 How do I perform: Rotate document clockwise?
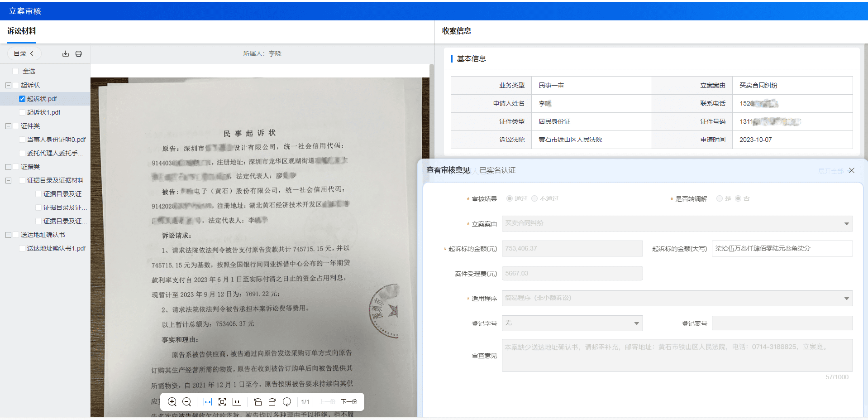coord(272,402)
